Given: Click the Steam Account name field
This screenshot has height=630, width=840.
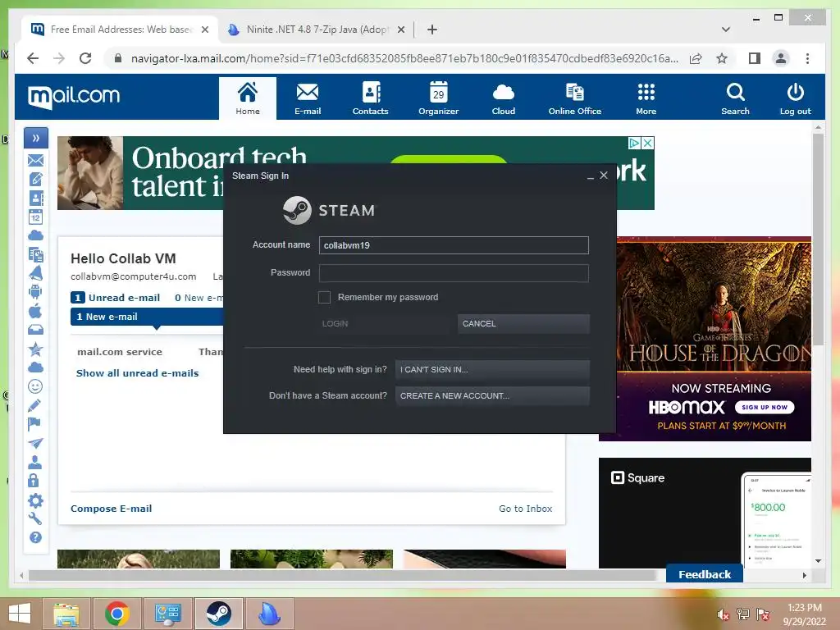Looking at the screenshot, I should [454, 245].
